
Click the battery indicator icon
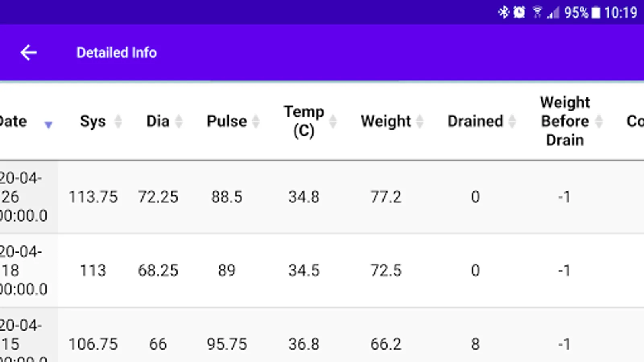pyautogui.click(x=596, y=13)
